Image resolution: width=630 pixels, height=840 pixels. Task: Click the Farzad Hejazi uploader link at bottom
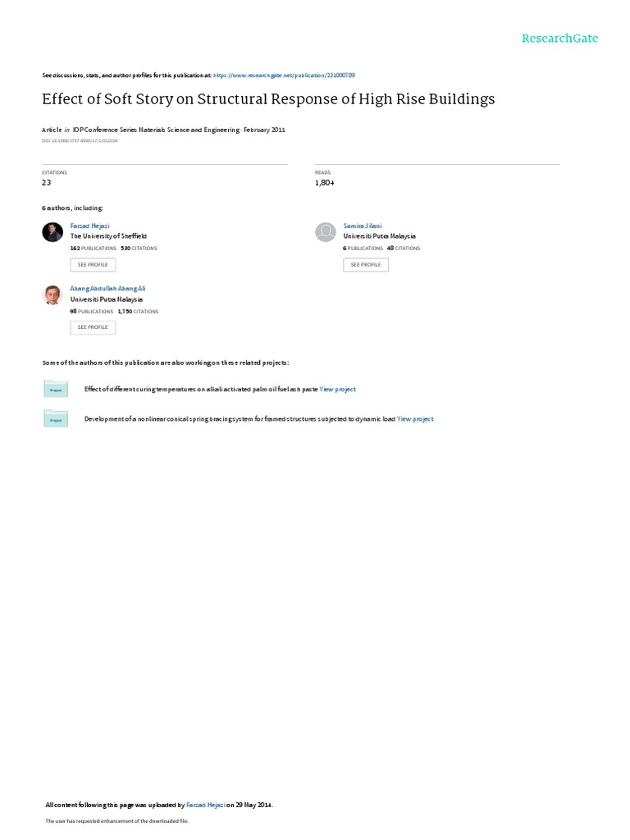pyautogui.click(x=206, y=806)
